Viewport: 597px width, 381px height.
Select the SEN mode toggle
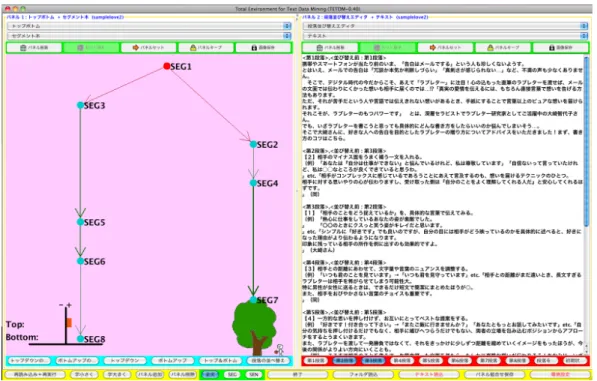[x=254, y=375]
